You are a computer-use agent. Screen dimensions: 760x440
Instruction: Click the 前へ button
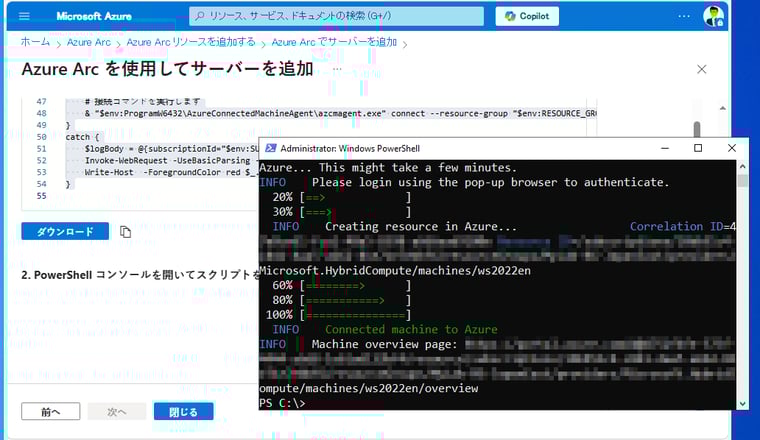click(50, 411)
